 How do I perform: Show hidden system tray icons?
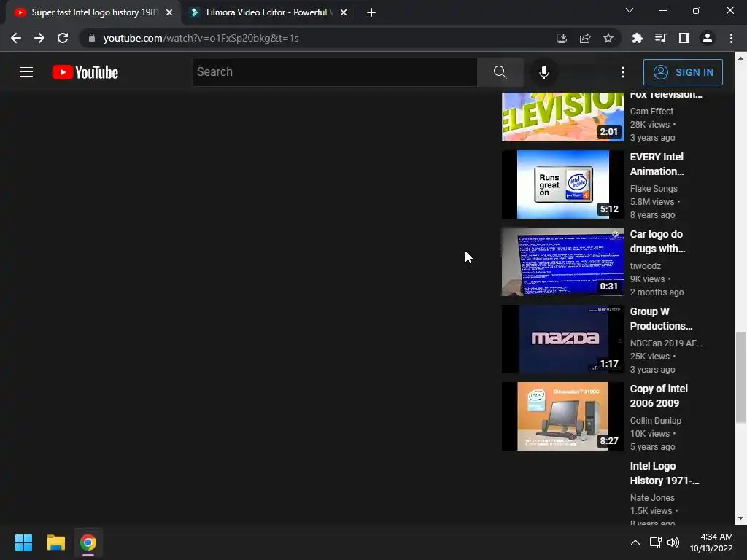[635, 542]
